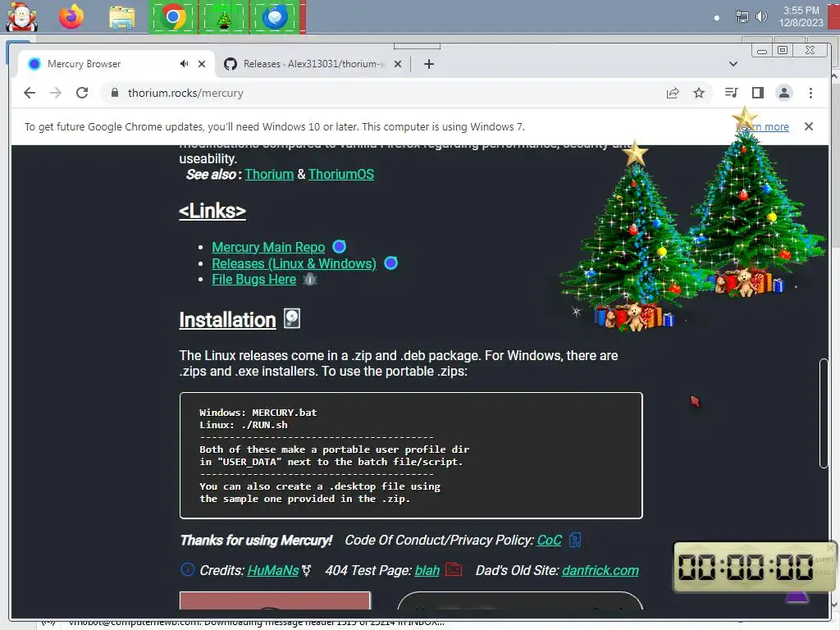Open the media controls icon
This screenshot has height=630, width=840.
(x=731, y=93)
